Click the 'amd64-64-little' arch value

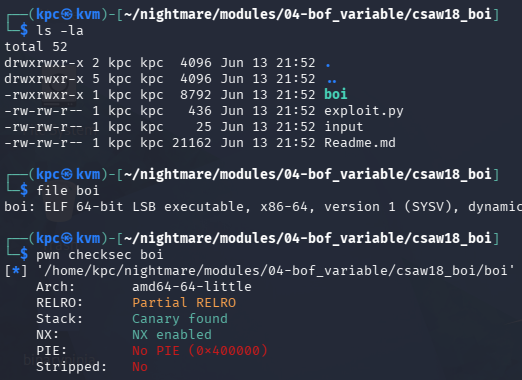click(x=192, y=287)
